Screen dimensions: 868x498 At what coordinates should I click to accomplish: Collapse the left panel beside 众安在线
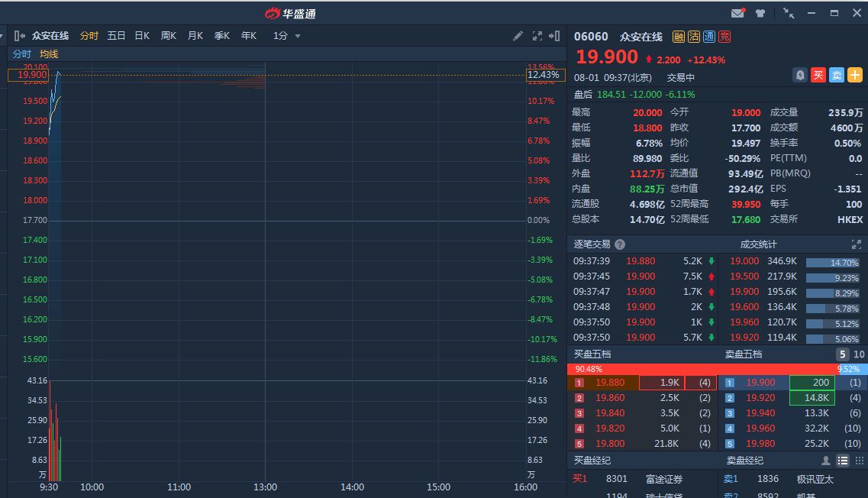(20, 36)
